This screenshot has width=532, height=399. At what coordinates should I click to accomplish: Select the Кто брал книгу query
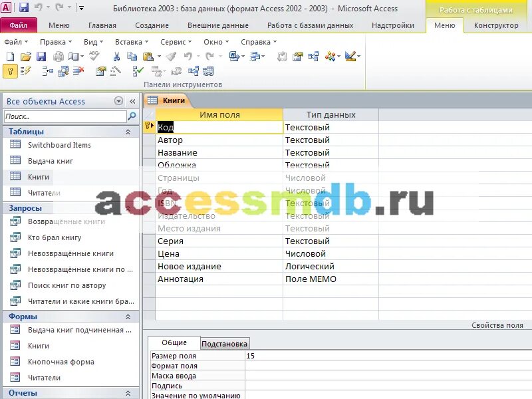pyautogui.click(x=55, y=237)
